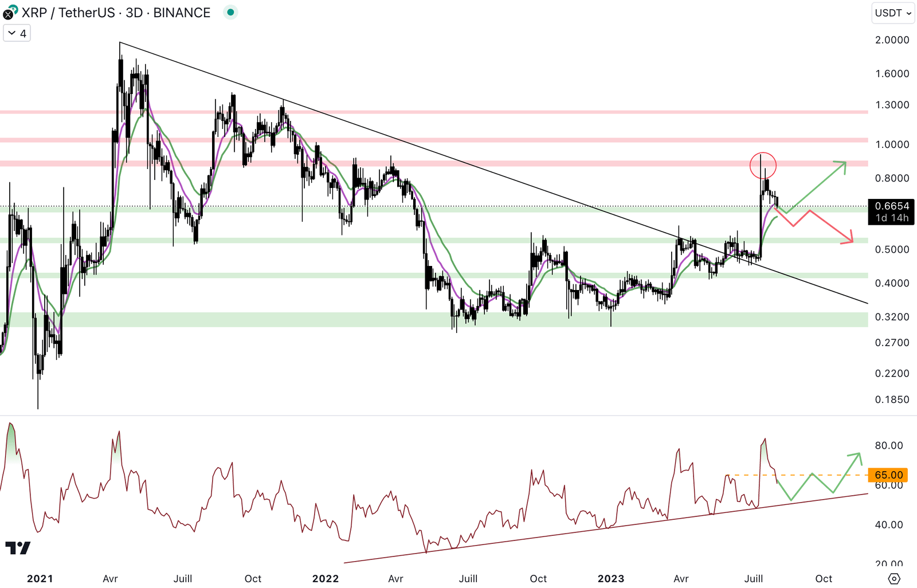Click the 1.3000 price axis label
This screenshot has width=917, height=588.
point(892,105)
